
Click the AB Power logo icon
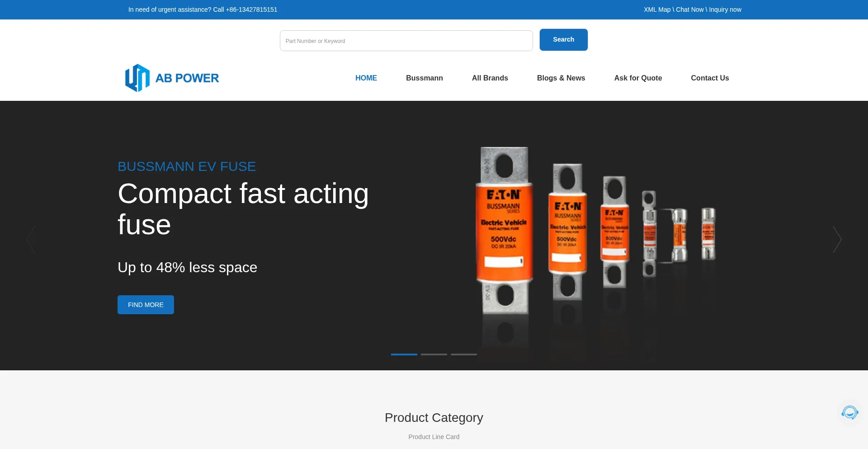pyautogui.click(x=137, y=78)
